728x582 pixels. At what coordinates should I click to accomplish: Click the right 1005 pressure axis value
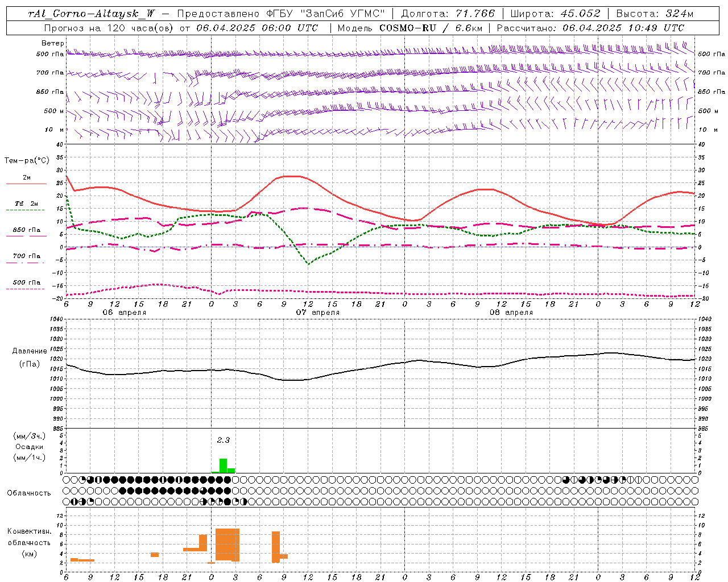tap(704, 389)
